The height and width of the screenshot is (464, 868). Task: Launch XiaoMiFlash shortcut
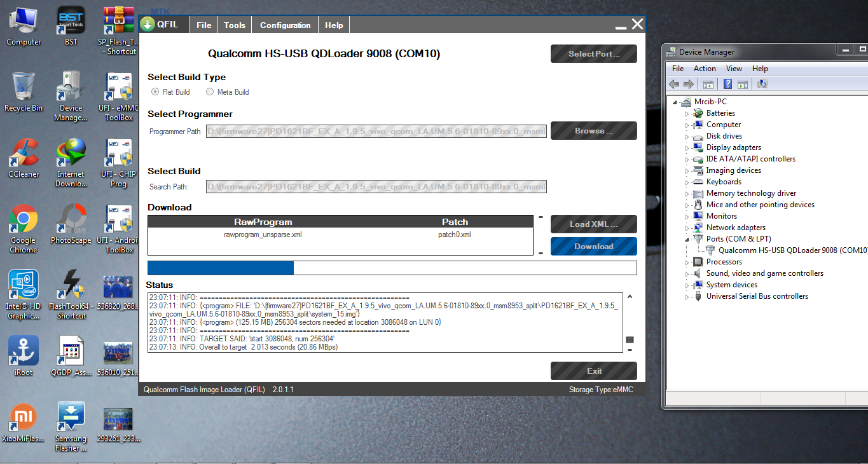click(24, 423)
